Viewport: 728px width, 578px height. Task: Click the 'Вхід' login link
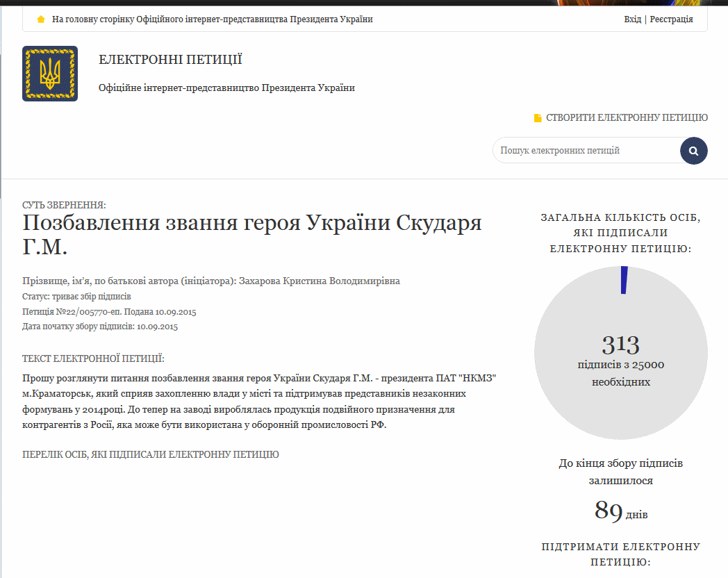(632, 19)
